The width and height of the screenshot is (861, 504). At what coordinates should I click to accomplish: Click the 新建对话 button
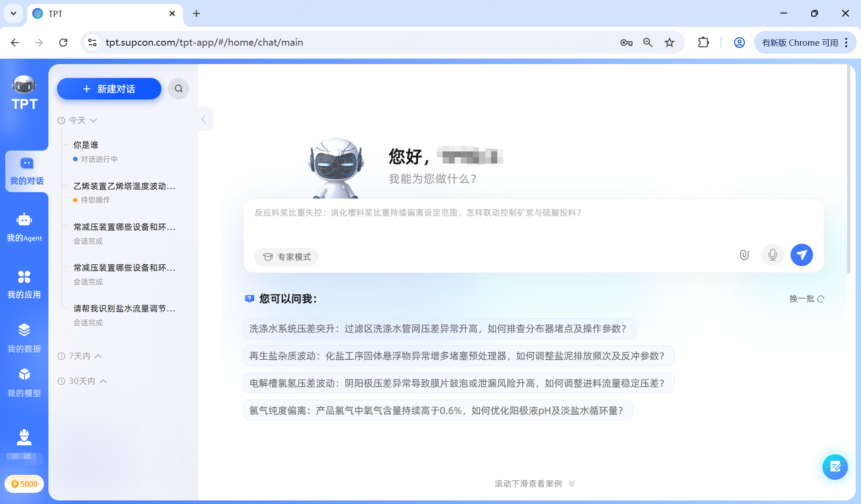[x=109, y=89]
